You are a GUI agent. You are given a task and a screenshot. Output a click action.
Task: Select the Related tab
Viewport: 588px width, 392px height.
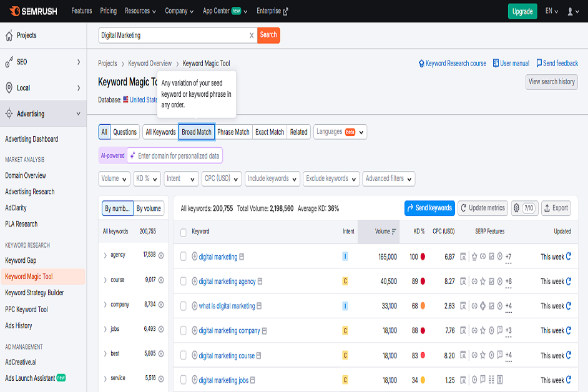298,132
